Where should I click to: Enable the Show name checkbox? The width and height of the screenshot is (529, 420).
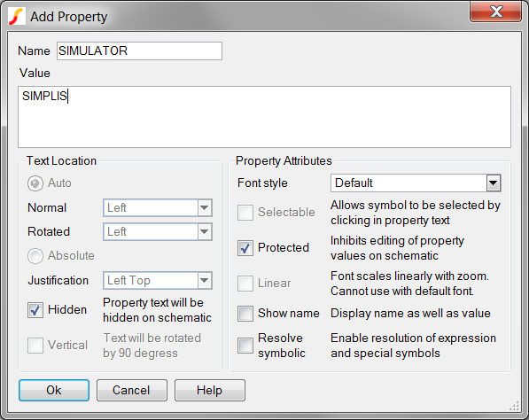[x=245, y=314]
